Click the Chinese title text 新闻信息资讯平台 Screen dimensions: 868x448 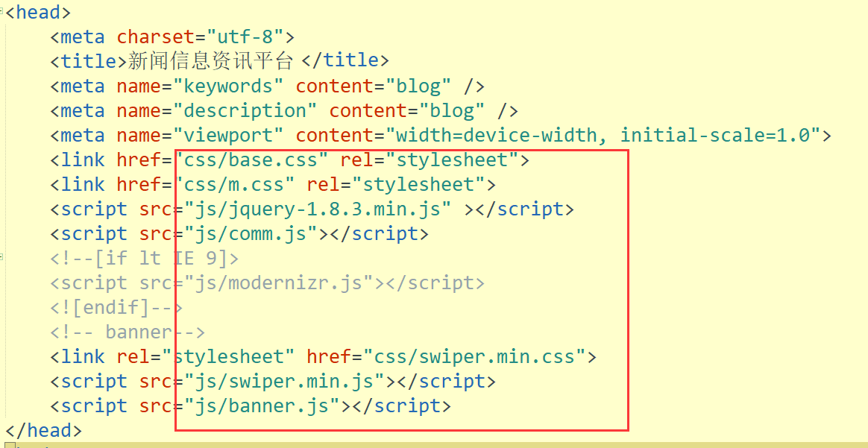coord(210,61)
